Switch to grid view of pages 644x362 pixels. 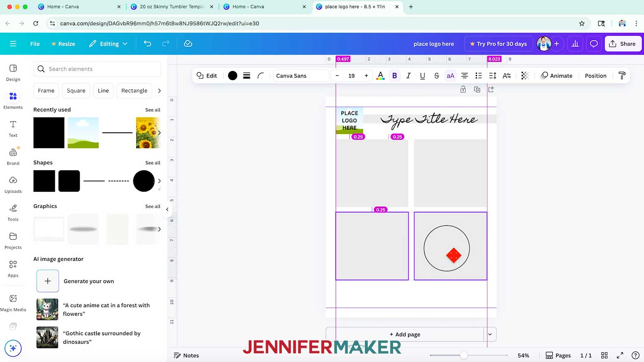click(x=605, y=355)
